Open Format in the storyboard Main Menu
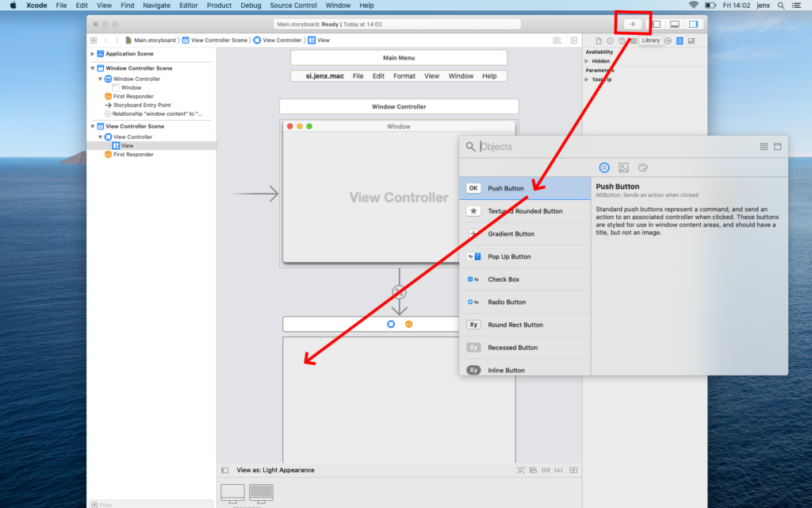Screen dimensions: 812x508 [x=404, y=76]
